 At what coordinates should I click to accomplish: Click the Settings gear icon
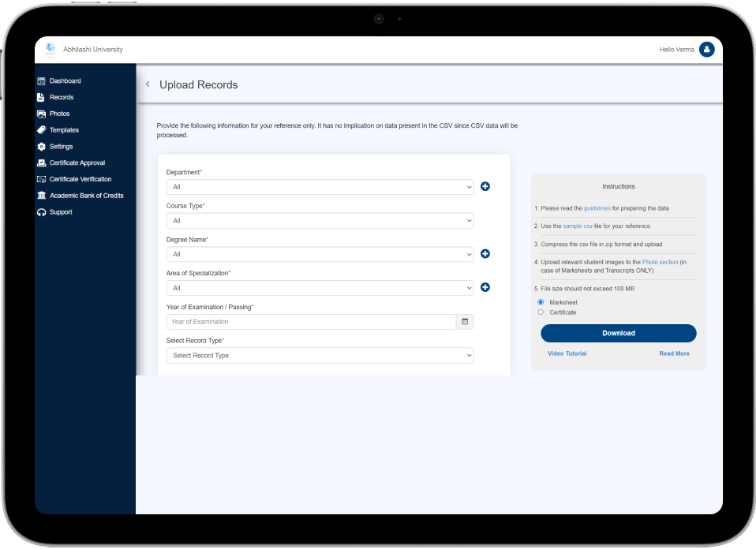(41, 146)
